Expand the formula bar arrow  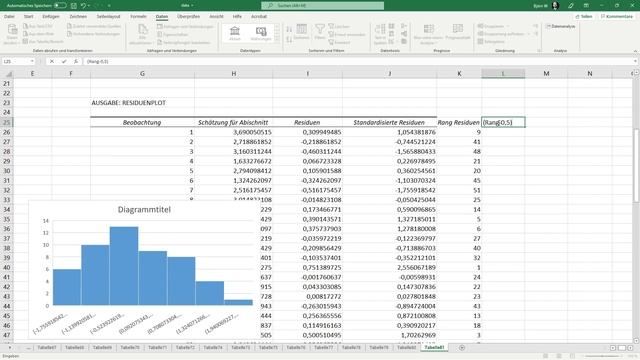click(x=635, y=61)
